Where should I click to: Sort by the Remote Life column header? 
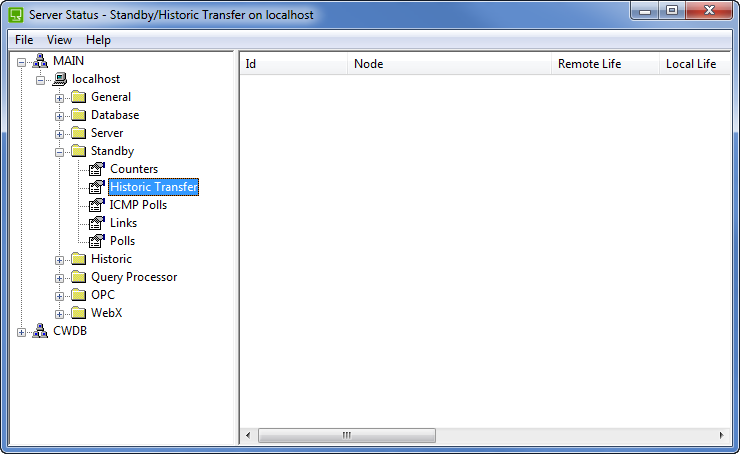[604, 64]
